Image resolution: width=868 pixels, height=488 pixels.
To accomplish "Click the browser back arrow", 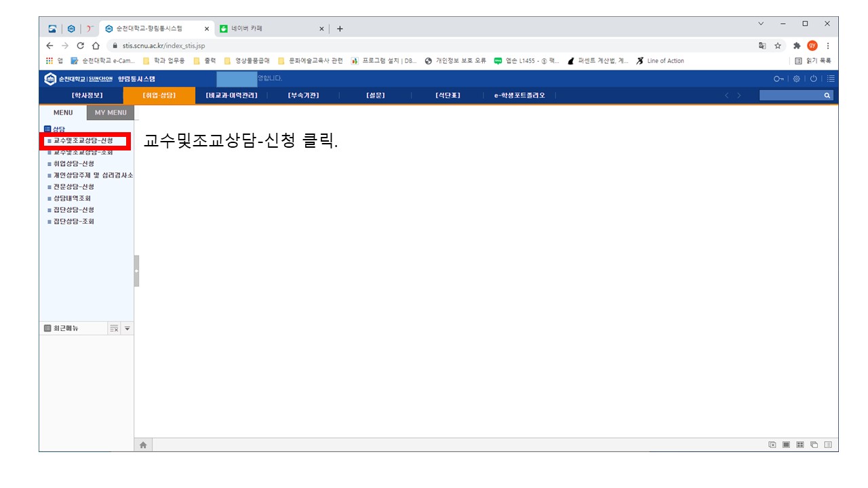I will 50,45.
